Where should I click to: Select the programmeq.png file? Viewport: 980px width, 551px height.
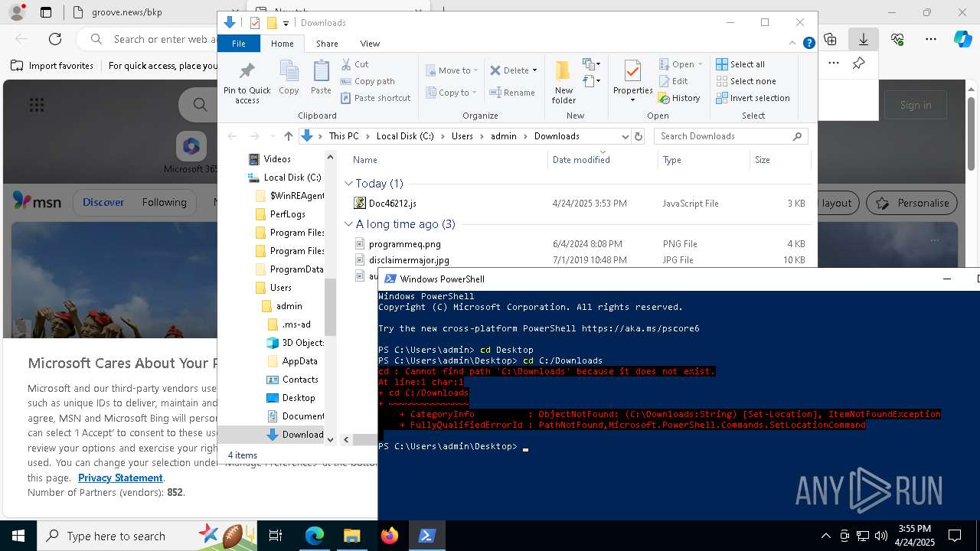pos(404,244)
